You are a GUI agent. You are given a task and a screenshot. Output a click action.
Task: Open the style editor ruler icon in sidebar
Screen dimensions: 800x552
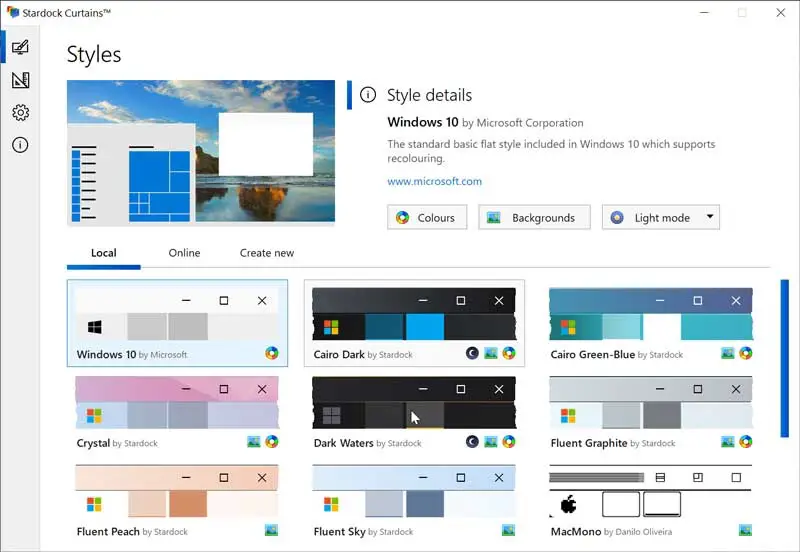pos(20,80)
